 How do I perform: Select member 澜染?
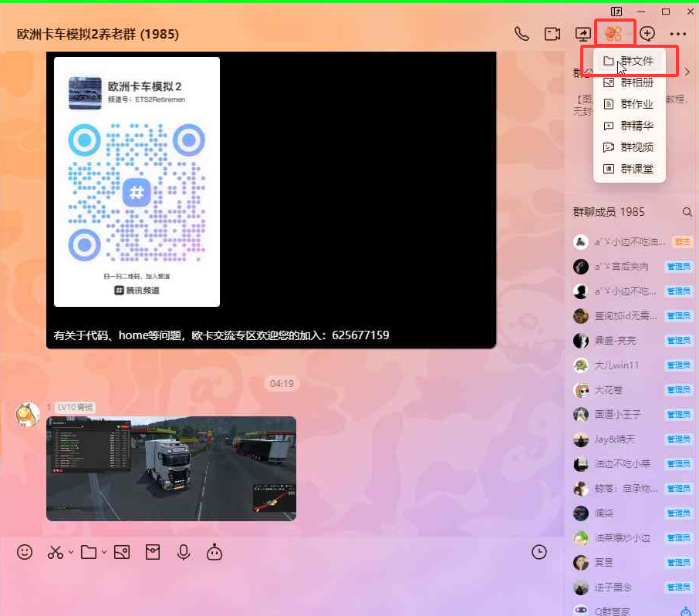click(x=632, y=513)
